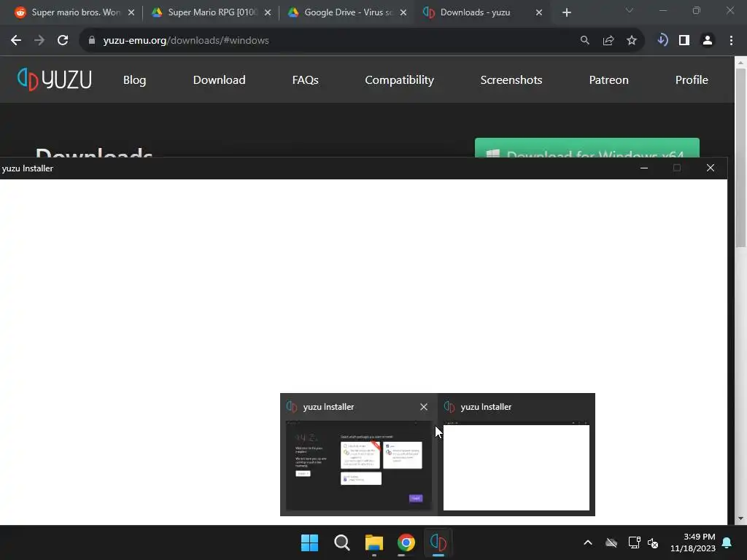Click scrollbar up arrow
Viewport: 747px width, 560px height.
click(740, 63)
